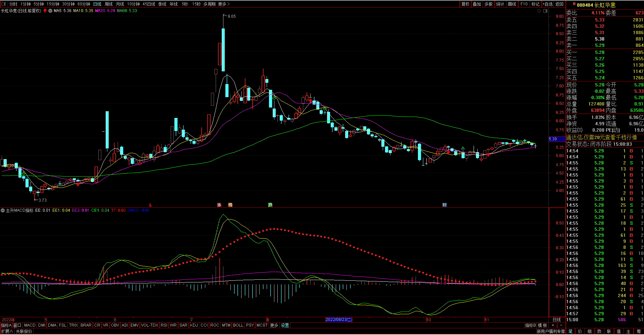
Task: Select the 年线 yearly period
Action: (174, 4)
